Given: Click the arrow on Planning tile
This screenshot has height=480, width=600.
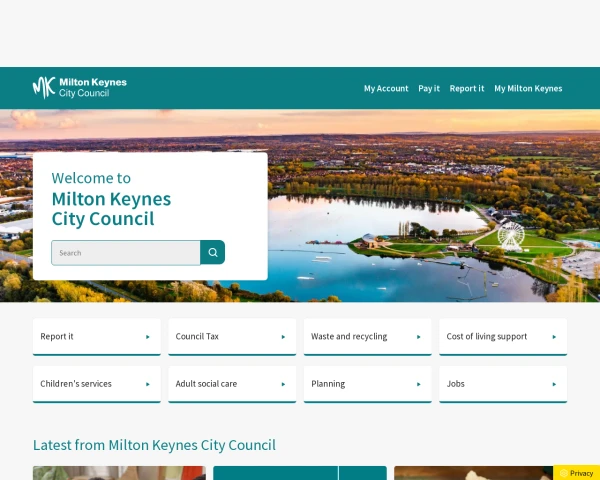Looking at the screenshot, I should (x=419, y=384).
